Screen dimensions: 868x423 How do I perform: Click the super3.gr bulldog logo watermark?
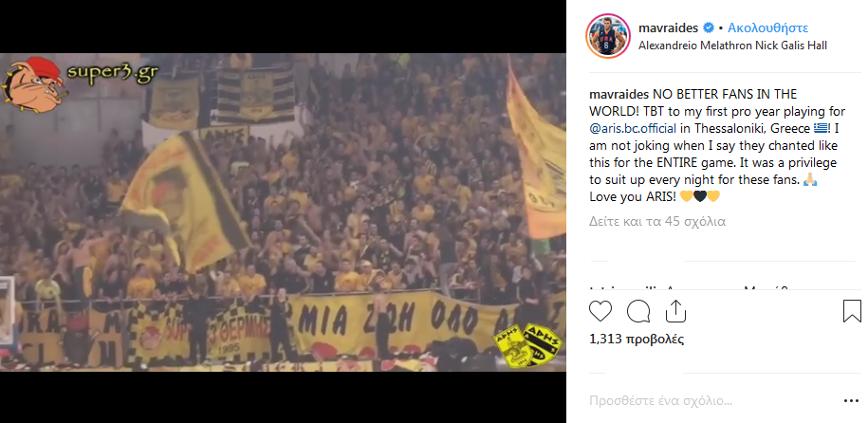(x=81, y=83)
